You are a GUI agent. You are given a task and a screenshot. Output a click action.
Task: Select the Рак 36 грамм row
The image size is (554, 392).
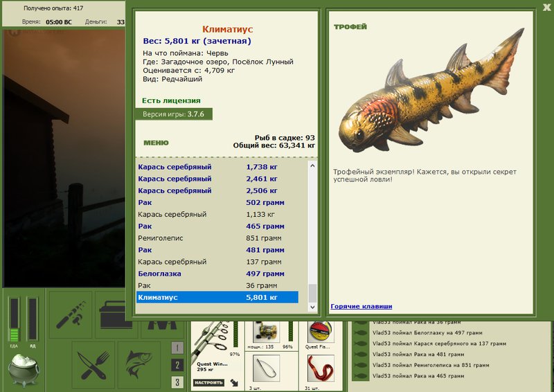pos(217,285)
